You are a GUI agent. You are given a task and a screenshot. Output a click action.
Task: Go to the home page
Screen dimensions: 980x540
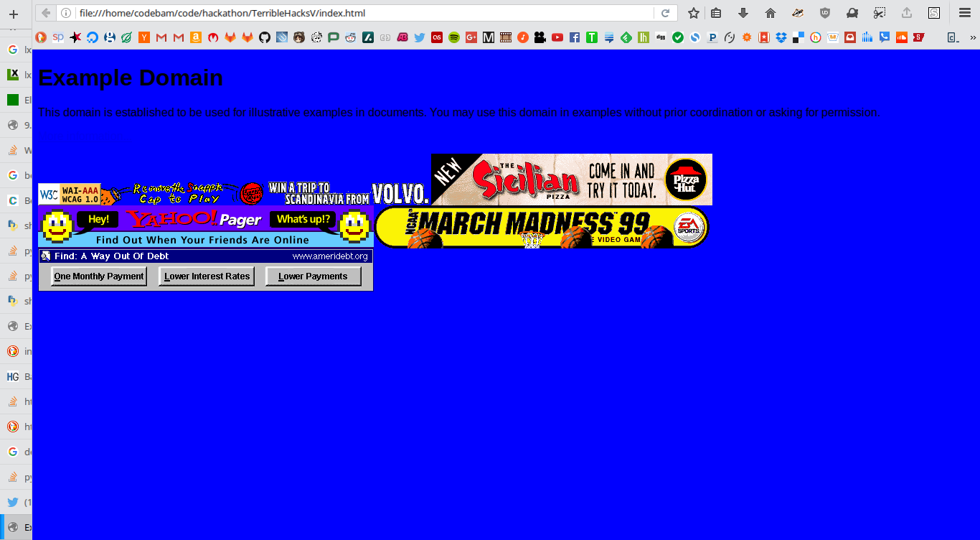(771, 13)
